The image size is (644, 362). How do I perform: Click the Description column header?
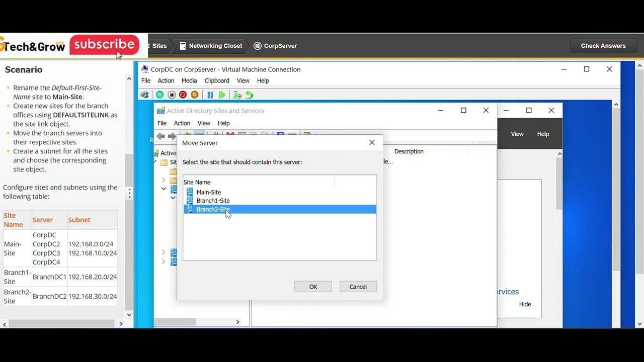[409, 151]
